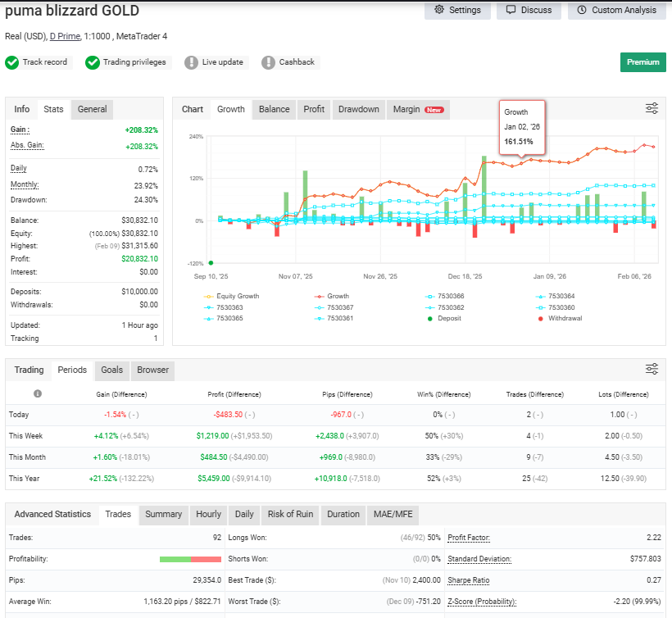This screenshot has height=618, width=672.
Task: Toggle 7530367 legend series
Action: [x=334, y=307]
